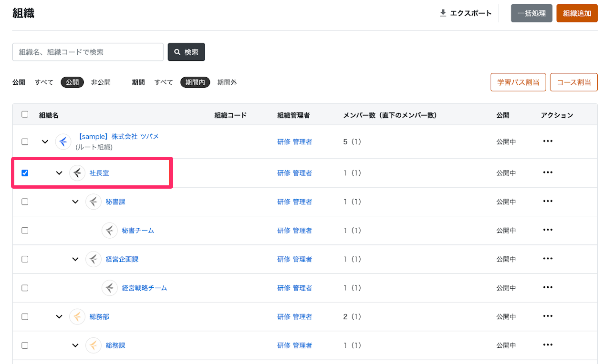
Task: Check the 総務課 row checkbox
Action: (x=25, y=345)
